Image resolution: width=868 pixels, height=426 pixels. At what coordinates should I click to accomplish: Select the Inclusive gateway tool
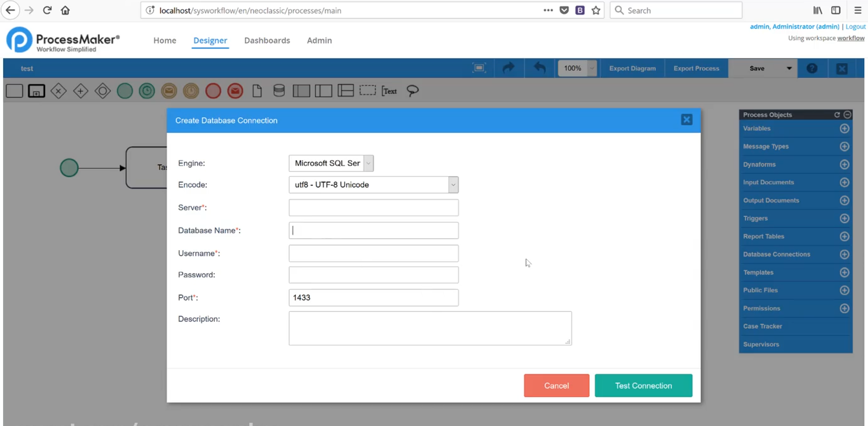103,91
